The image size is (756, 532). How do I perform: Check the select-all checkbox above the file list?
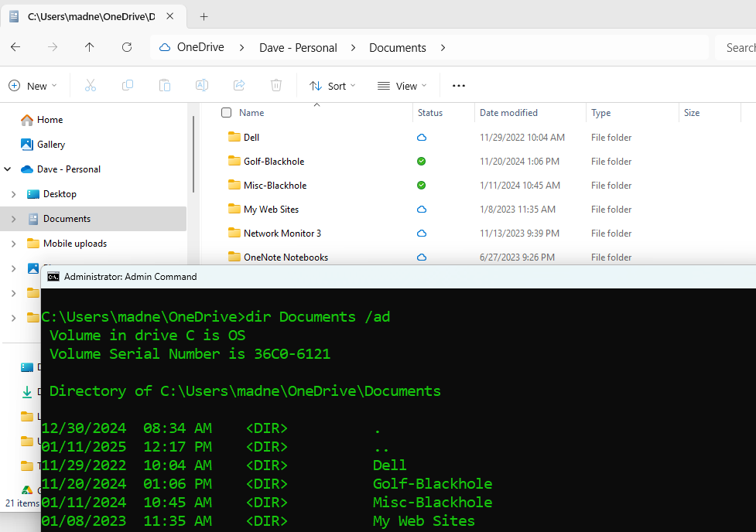226,112
